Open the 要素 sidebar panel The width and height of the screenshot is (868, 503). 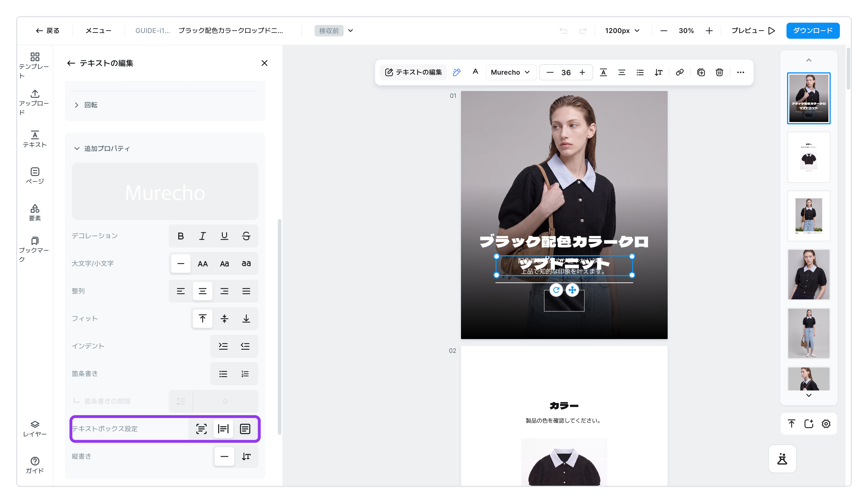tap(35, 212)
